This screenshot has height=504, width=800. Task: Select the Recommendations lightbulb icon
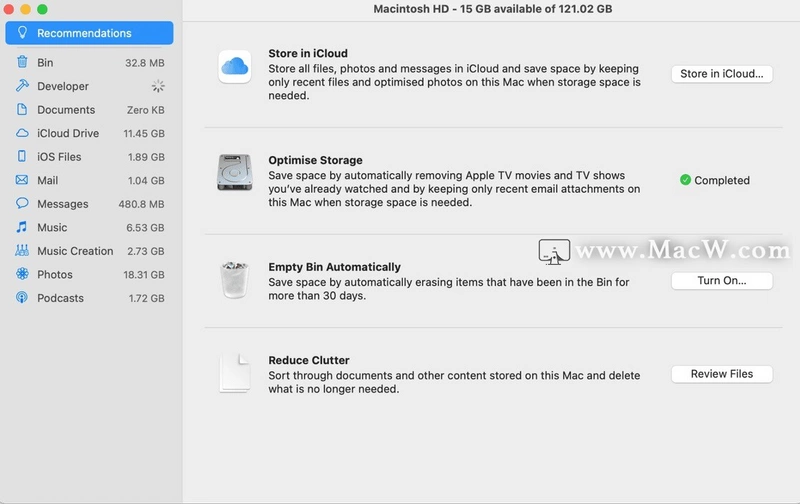(x=22, y=33)
